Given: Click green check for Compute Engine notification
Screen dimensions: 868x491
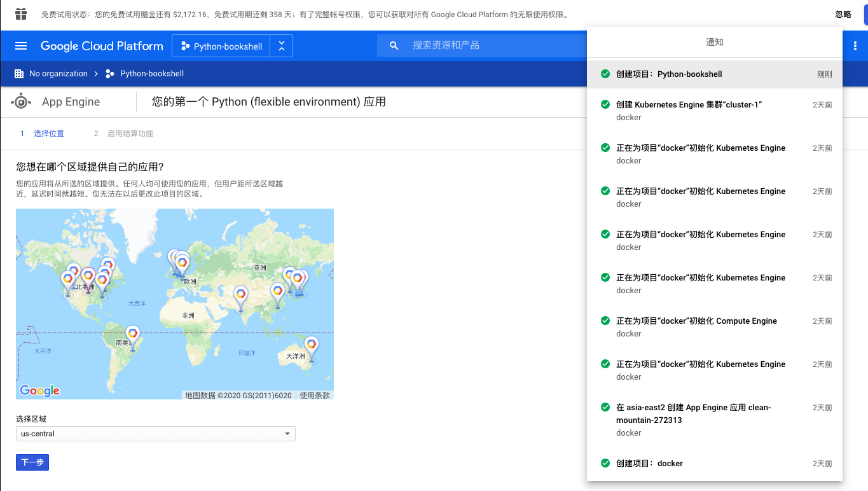Looking at the screenshot, I should [605, 321].
